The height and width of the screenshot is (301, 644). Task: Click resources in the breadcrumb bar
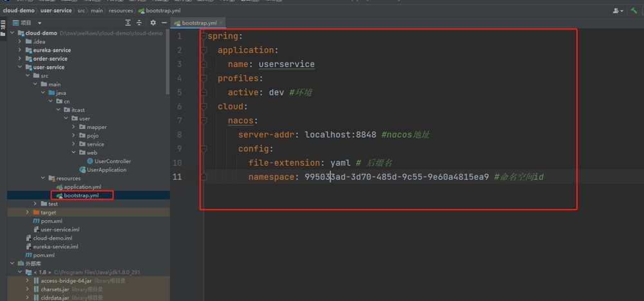click(x=121, y=11)
